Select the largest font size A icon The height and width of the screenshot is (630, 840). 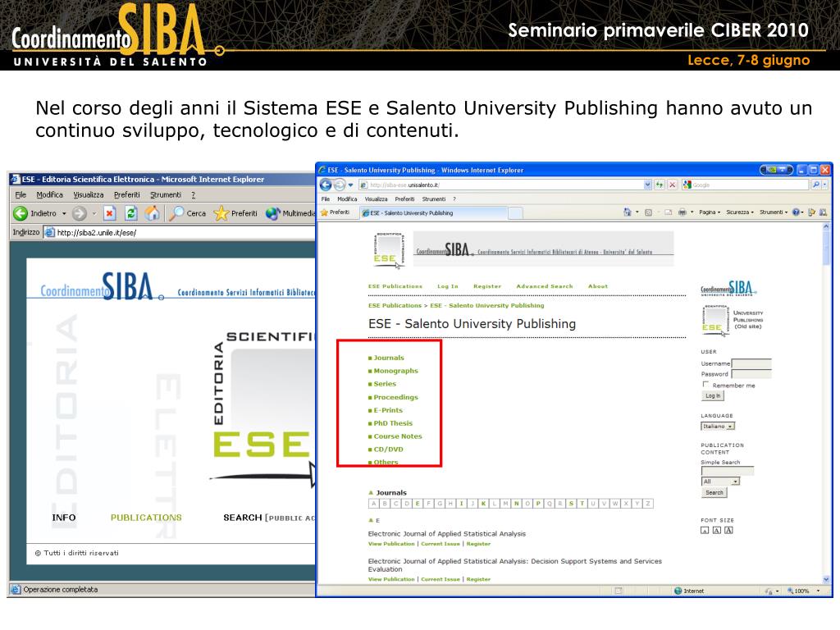click(728, 531)
